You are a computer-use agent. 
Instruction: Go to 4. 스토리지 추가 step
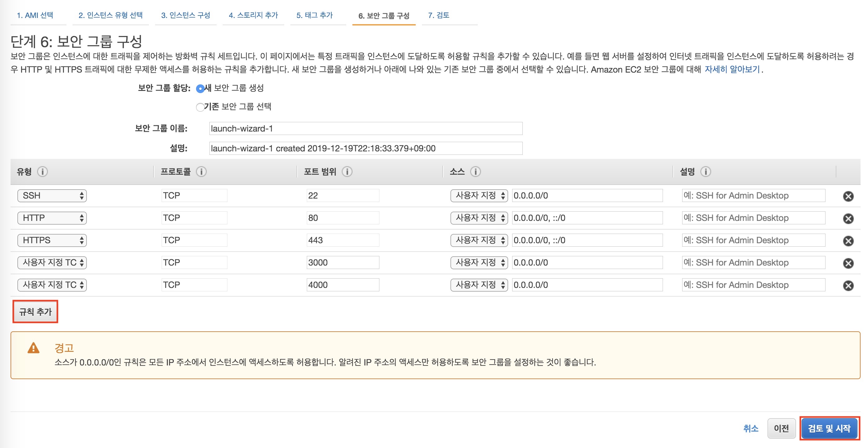click(253, 15)
